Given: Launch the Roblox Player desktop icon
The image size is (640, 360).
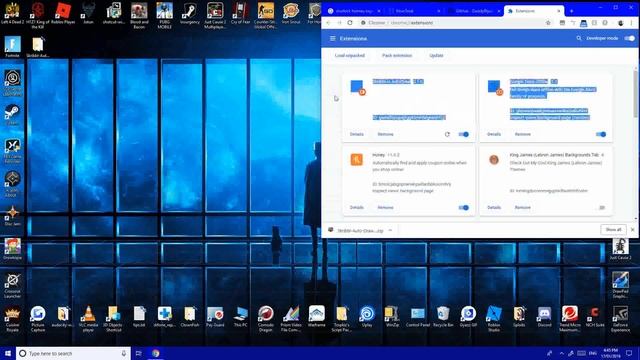Looking at the screenshot, I should [x=63, y=14].
